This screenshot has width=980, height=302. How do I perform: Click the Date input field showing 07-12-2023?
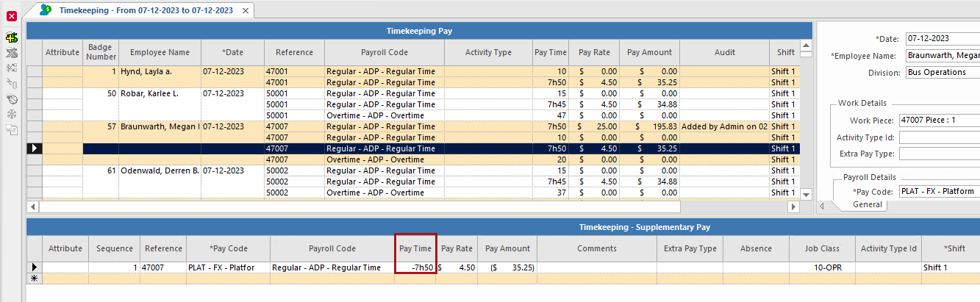pyautogui.click(x=943, y=38)
